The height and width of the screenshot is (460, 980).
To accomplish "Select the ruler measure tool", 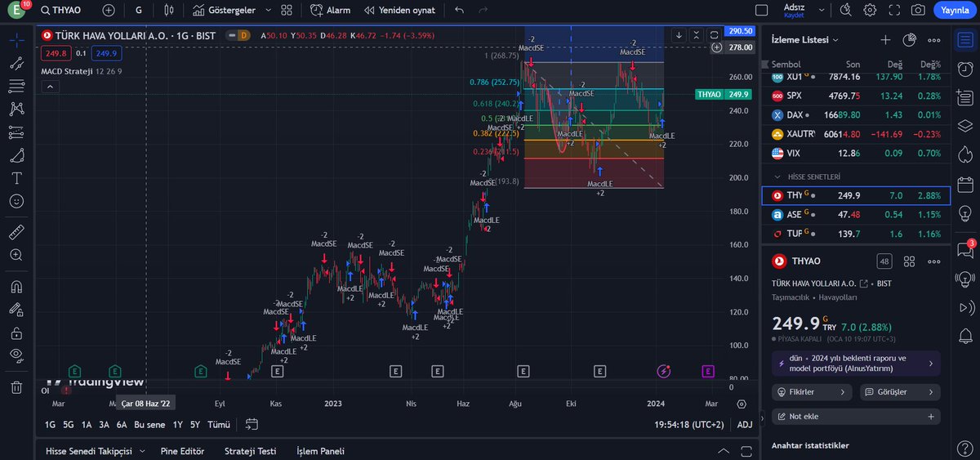I will pos(16,232).
